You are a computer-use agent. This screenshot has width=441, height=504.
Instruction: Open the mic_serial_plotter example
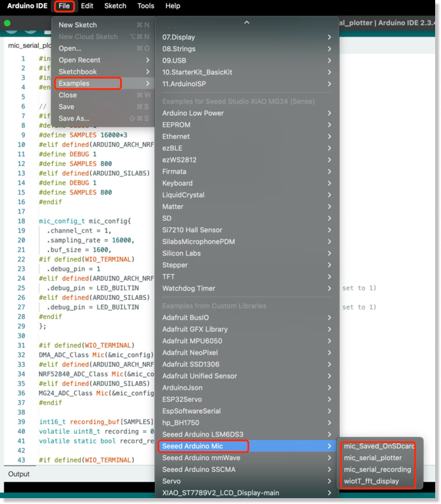379,457
